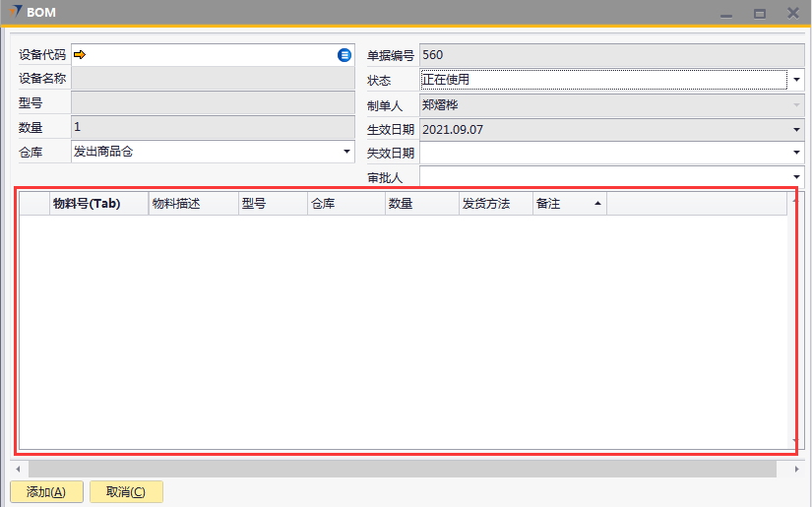The height and width of the screenshot is (507, 812).
Task: Open the 状态 dropdown list
Action: click(795, 80)
